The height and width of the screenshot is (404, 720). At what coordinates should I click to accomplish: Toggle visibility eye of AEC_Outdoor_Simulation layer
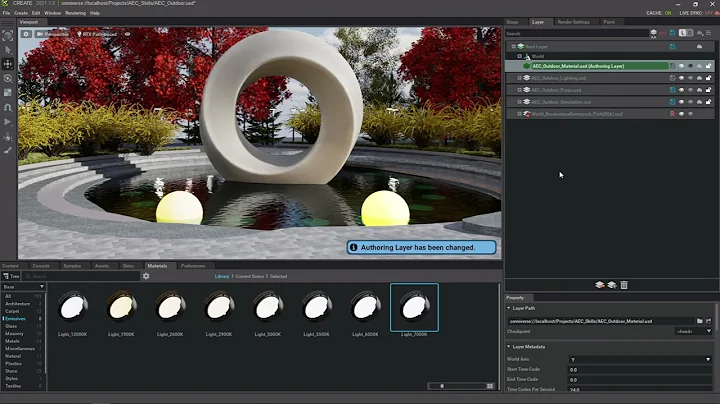tap(681, 102)
